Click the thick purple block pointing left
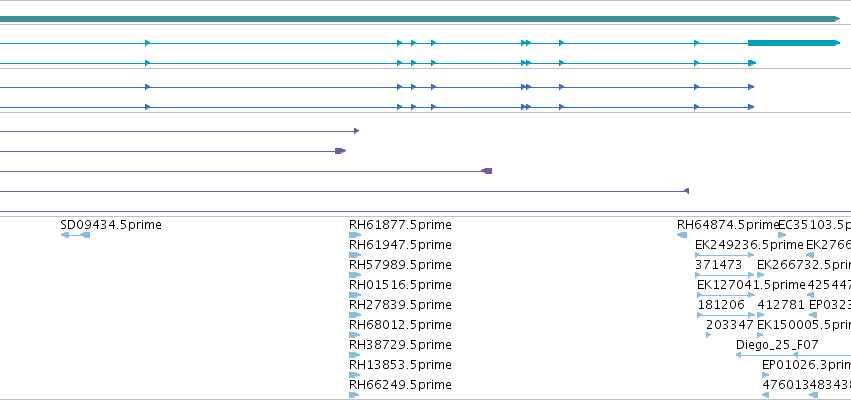This screenshot has width=851, height=400. 486,171
